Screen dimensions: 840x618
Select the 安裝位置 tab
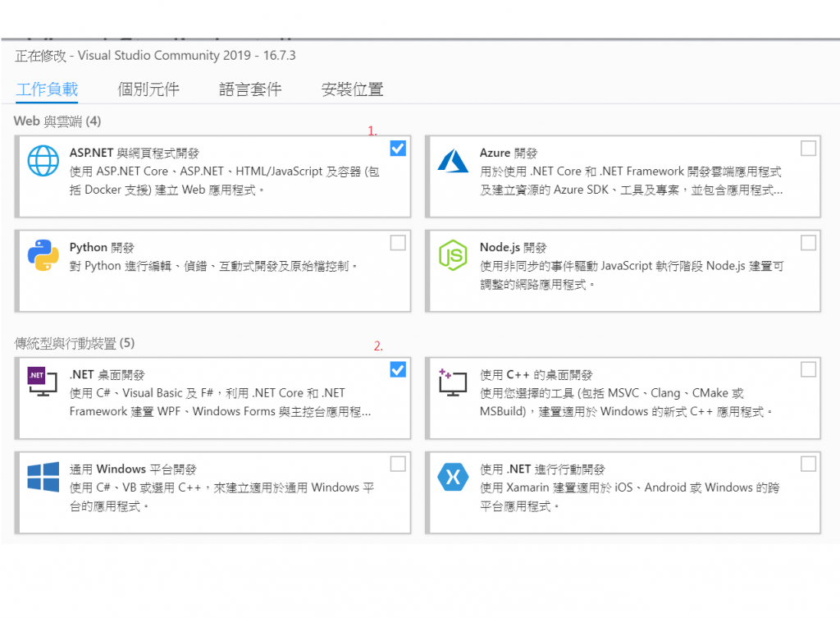pyautogui.click(x=352, y=89)
